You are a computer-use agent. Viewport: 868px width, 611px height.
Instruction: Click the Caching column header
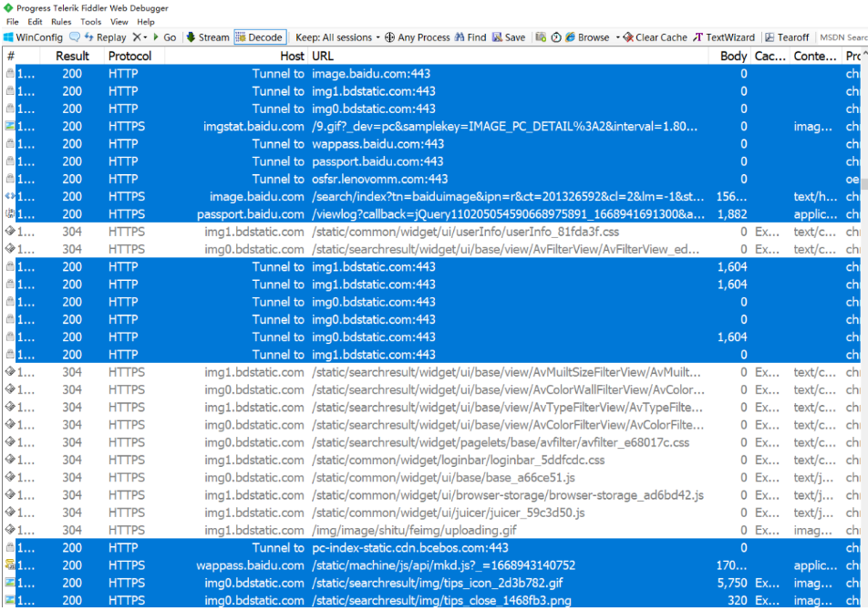770,56
